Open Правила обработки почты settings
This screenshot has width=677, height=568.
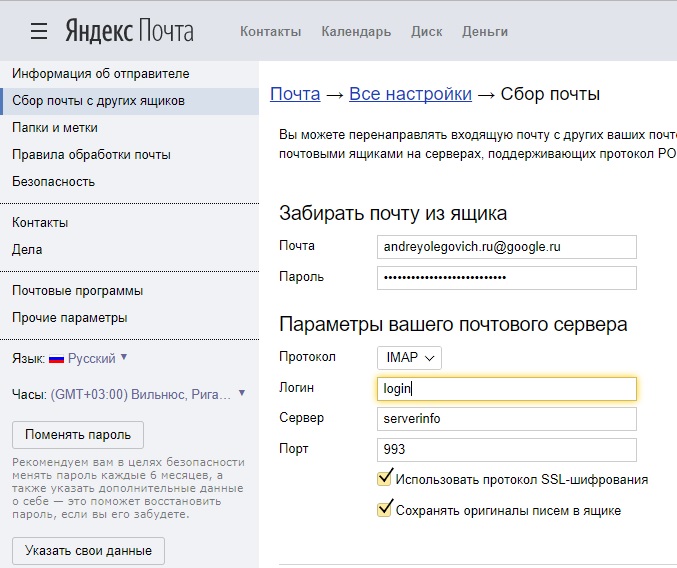(x=130, y=155)
